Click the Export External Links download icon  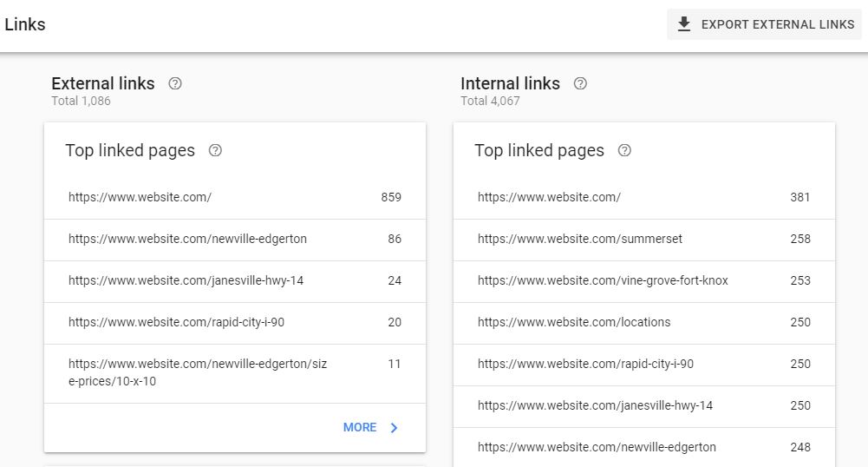point(684,24)
